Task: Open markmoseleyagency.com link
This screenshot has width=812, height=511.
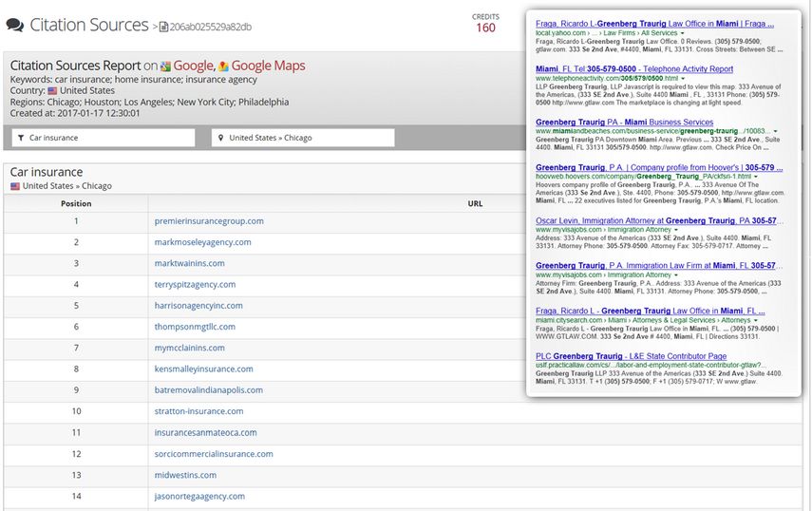Action: pyautogui.click(x=202, y=242)
